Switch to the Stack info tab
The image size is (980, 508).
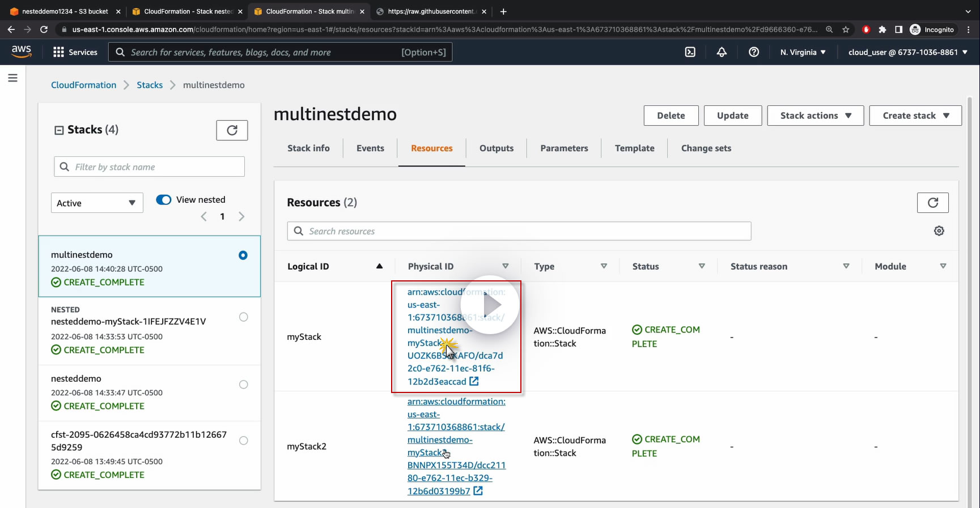click(x=308, y=148)
